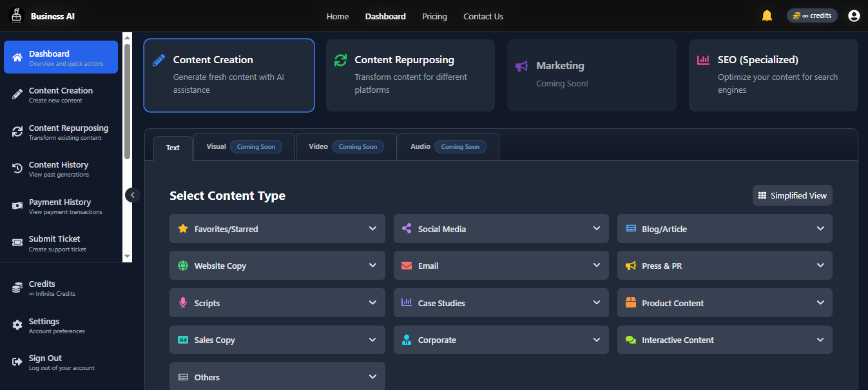
Task: Click the share icon for Social Media
Action: pos(407,229)
